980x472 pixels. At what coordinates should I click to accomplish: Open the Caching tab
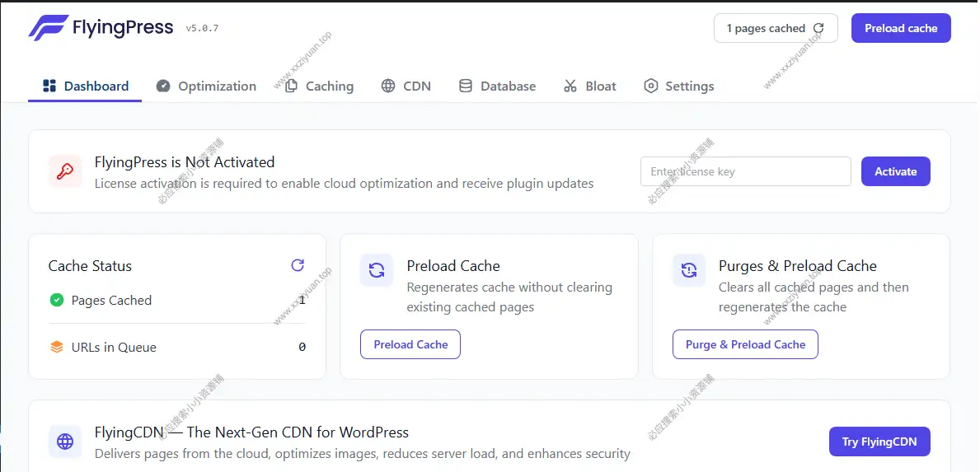click(319, 86)
